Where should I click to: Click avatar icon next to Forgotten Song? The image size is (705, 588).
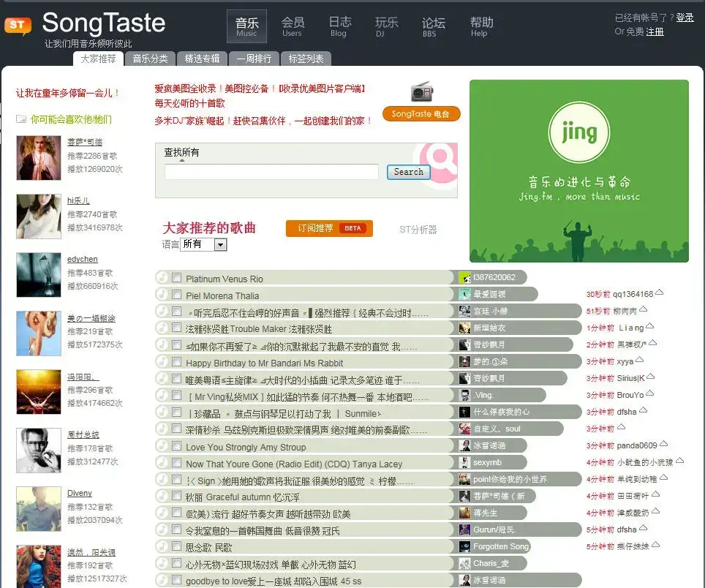[464, 546]
